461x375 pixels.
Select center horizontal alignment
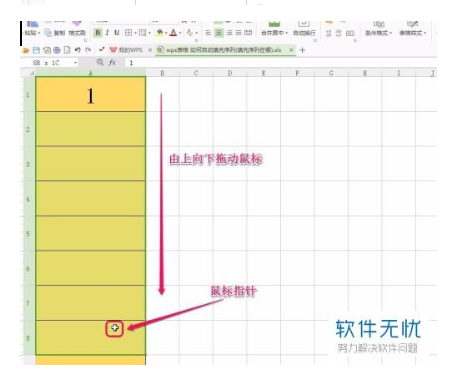[219, 33]
